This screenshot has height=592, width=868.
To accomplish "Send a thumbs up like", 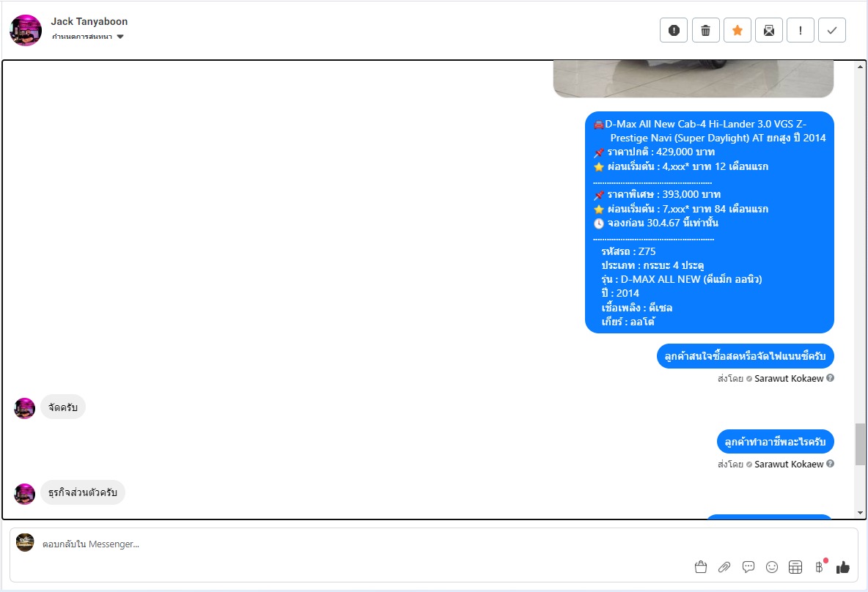I will coord(843,567).
